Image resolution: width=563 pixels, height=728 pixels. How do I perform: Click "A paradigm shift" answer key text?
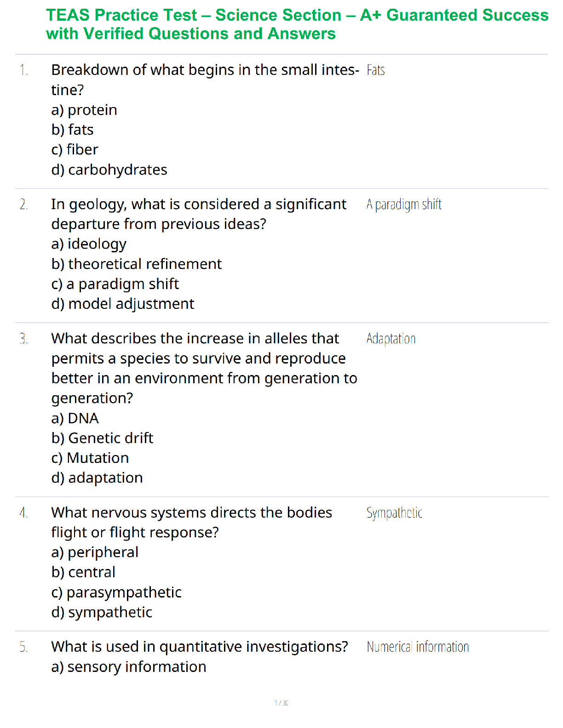(x=404, y=205)
